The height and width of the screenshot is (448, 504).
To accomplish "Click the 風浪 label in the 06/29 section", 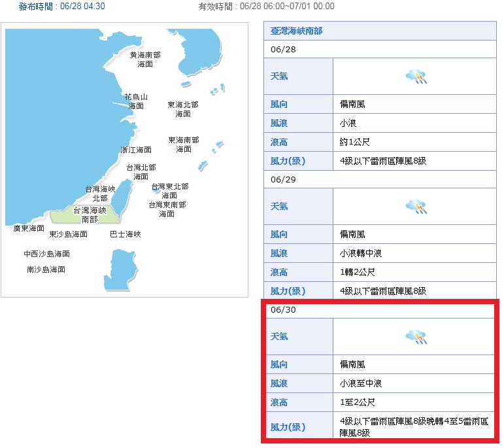I will [x=279, y=253].
